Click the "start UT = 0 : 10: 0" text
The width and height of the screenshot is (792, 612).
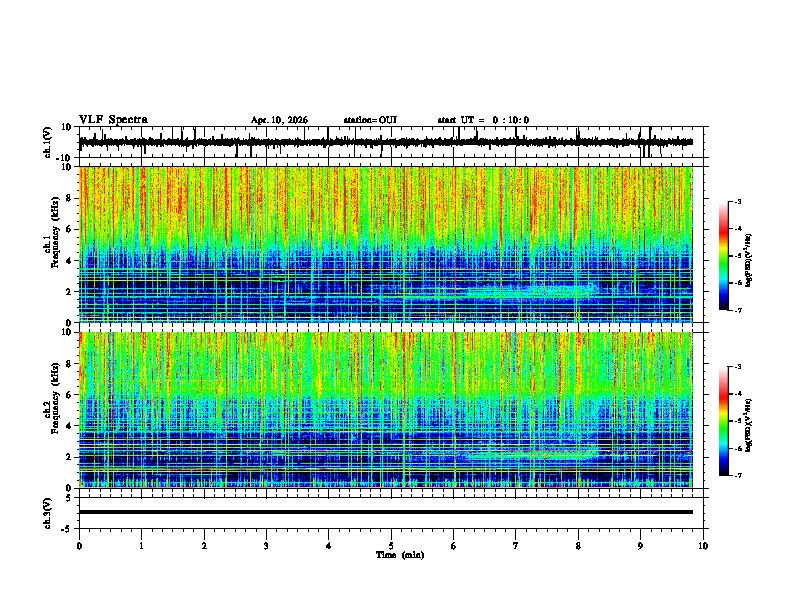point(483,120)
